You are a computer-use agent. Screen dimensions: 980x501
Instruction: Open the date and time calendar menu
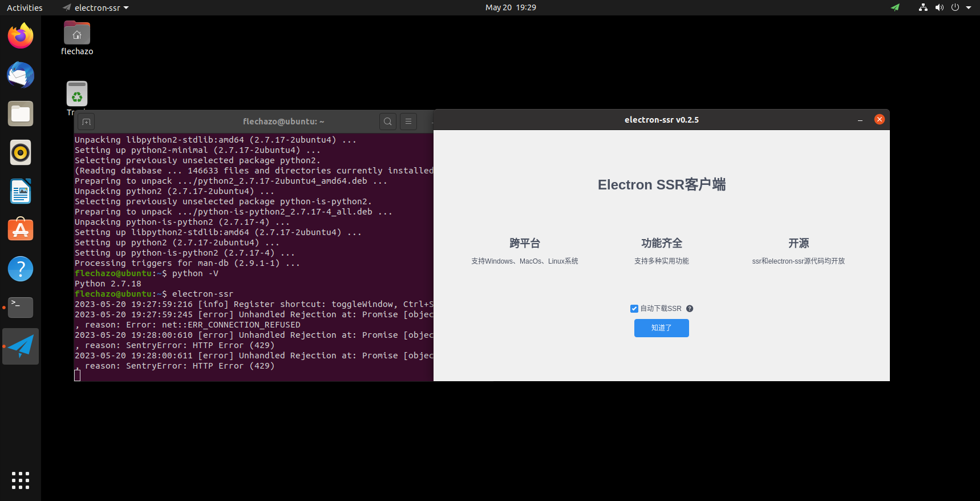510,8
